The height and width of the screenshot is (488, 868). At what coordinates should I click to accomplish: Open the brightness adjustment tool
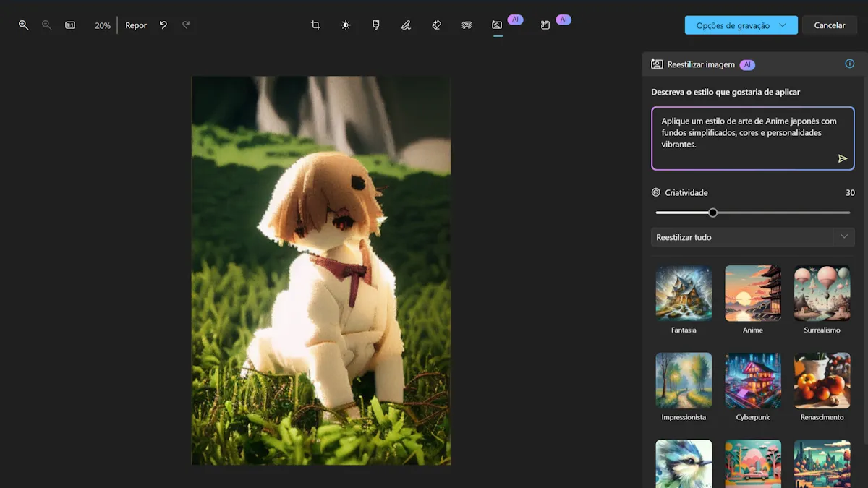pyautogui.click(x=346, y=25)
